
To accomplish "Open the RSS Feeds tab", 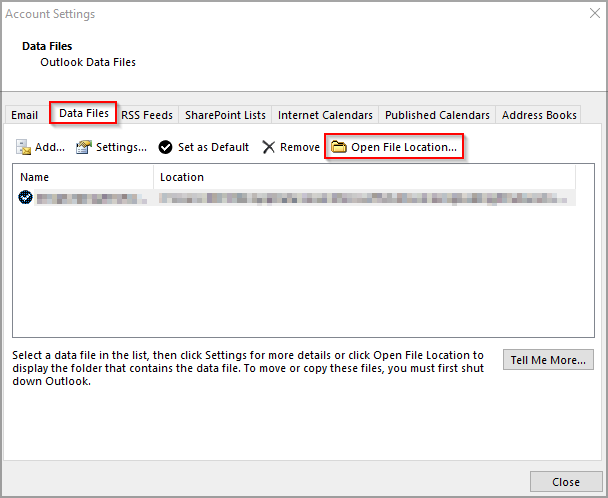I will coord(147,115).
